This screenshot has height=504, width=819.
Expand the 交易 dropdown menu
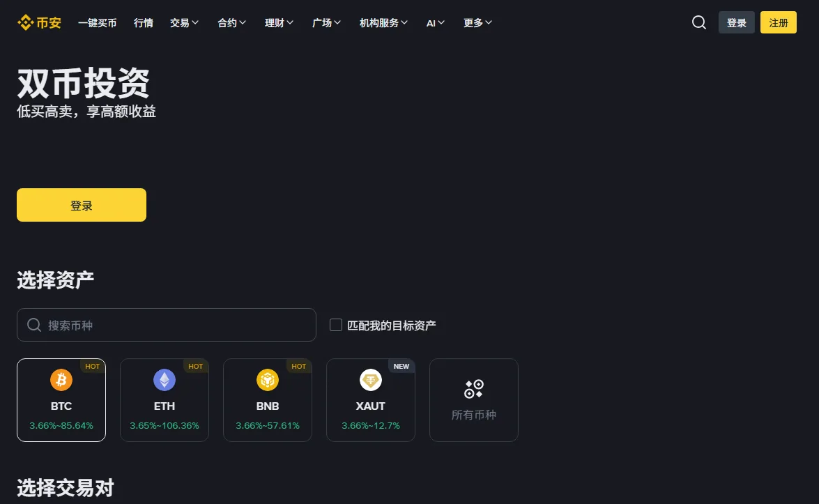[x=185, y=22]
